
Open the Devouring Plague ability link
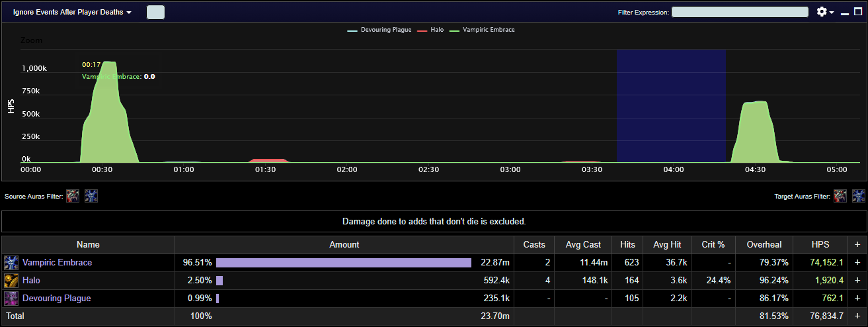(x=56, y=299)
